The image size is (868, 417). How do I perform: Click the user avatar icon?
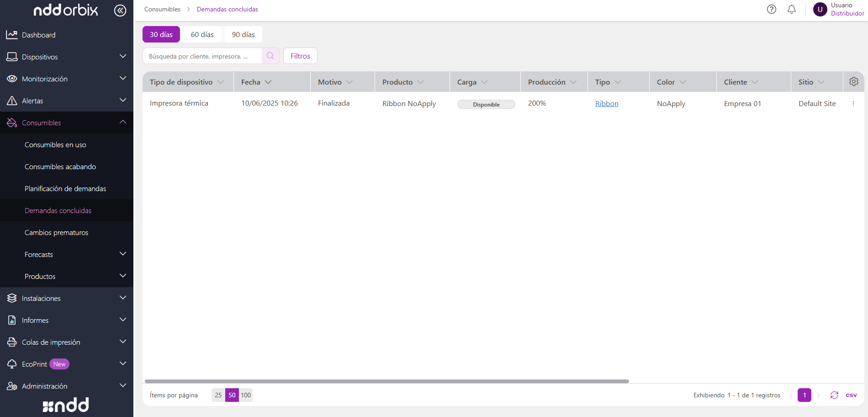pyautogui.click(x=820, y=9)
